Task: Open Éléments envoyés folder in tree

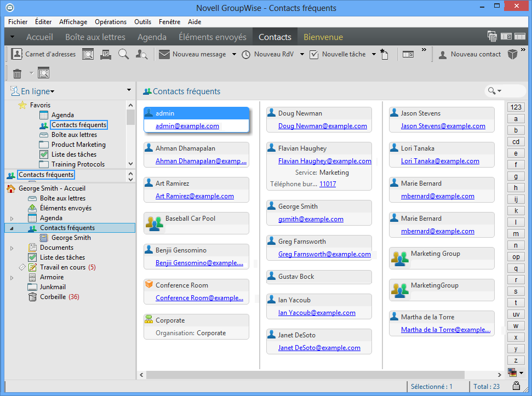Action: (66, 208)
